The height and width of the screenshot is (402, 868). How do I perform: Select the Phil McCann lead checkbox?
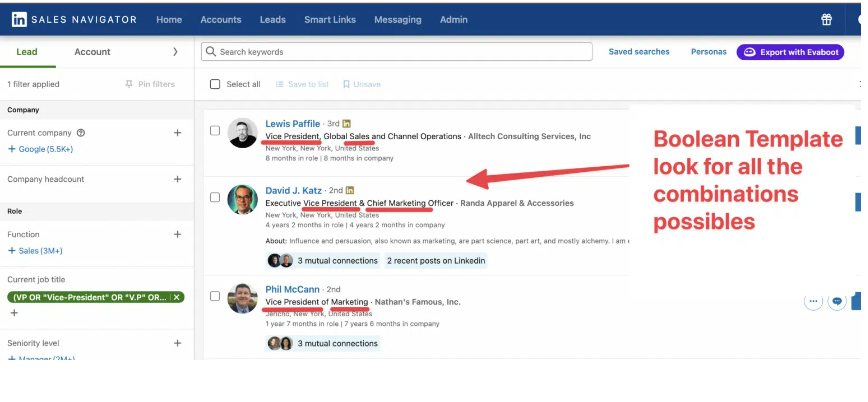point(215,296)
